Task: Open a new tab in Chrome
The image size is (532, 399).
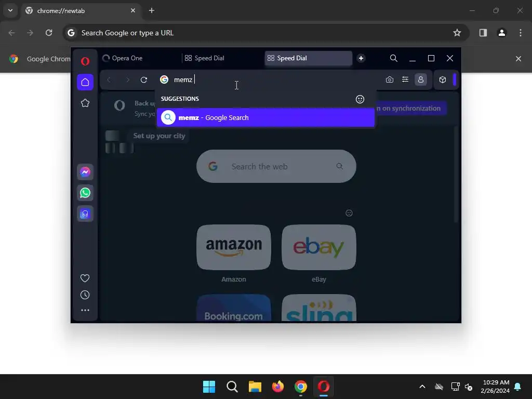Action: pos(152,10)
